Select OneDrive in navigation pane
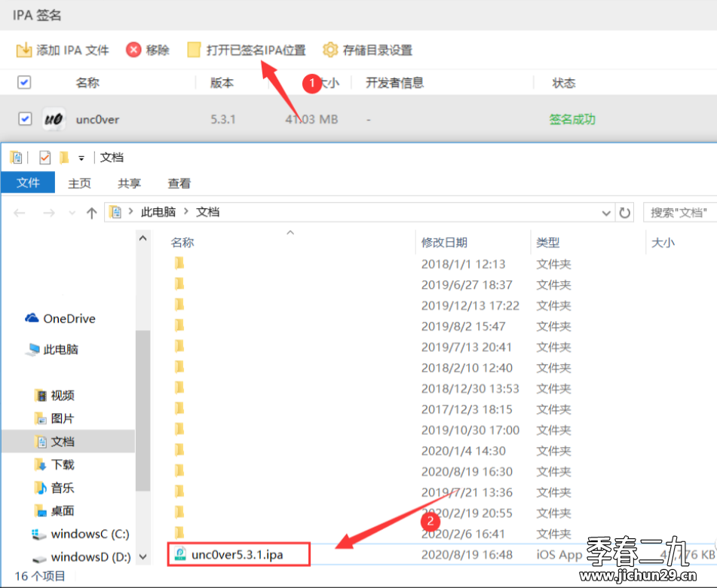 tap(60, 318)
